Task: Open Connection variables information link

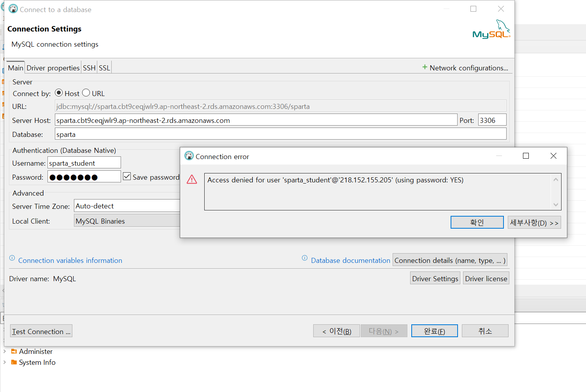Action: tap(70, 260)
